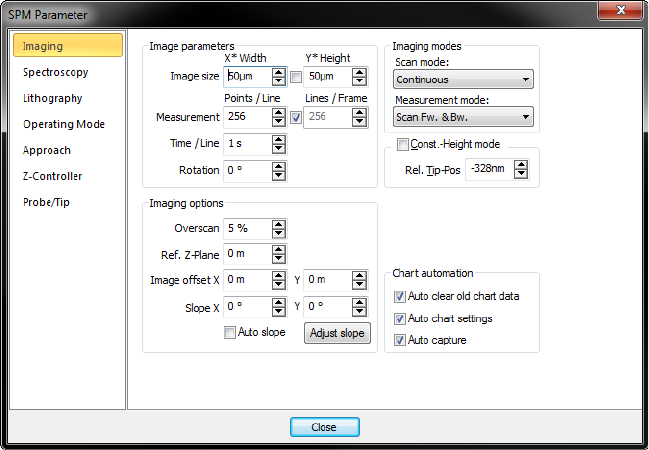Decrease the Time / Line value

tap(278, 149)
